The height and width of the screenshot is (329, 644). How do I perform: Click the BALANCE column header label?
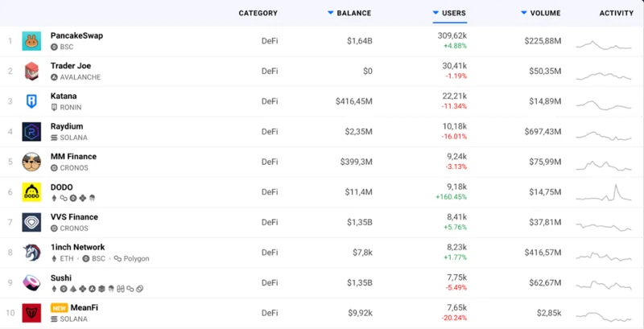click(354, 13)
